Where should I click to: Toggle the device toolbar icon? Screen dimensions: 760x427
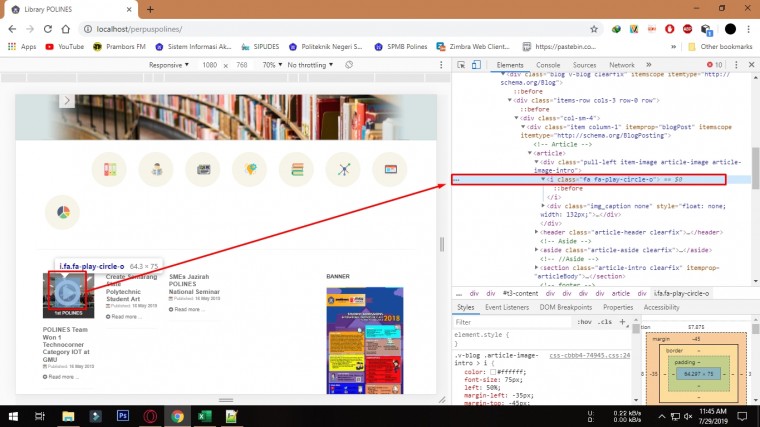(477, 65)
